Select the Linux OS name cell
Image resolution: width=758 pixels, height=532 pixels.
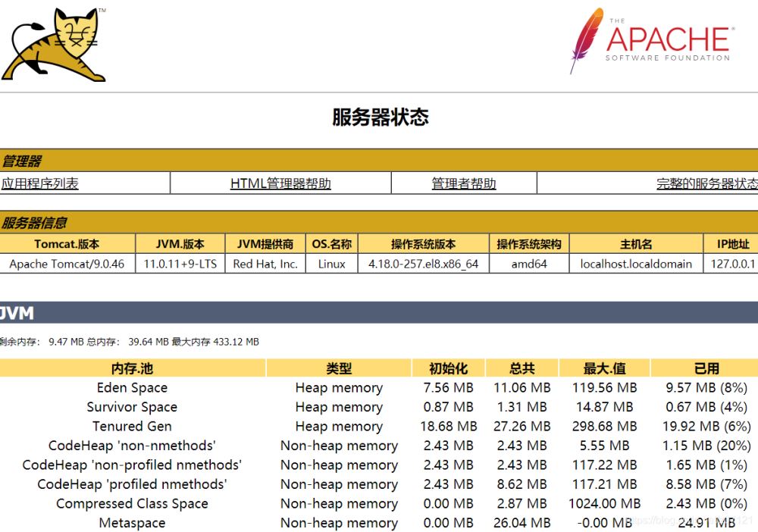pos(332,264)
